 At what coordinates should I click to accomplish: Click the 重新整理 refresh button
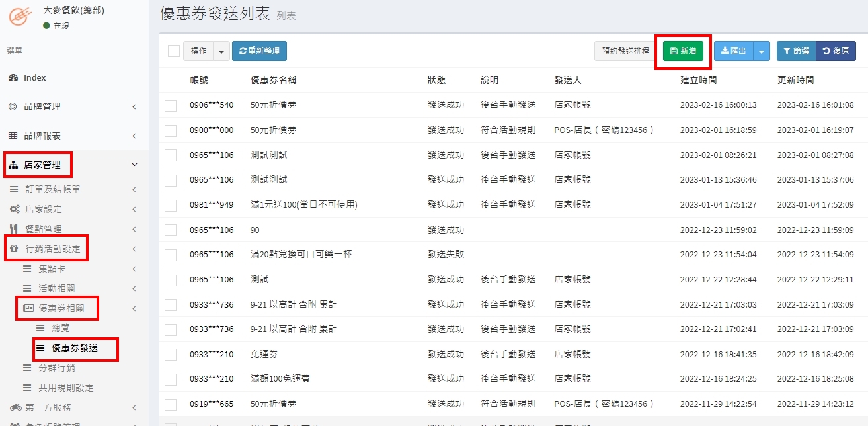(259, 51)
